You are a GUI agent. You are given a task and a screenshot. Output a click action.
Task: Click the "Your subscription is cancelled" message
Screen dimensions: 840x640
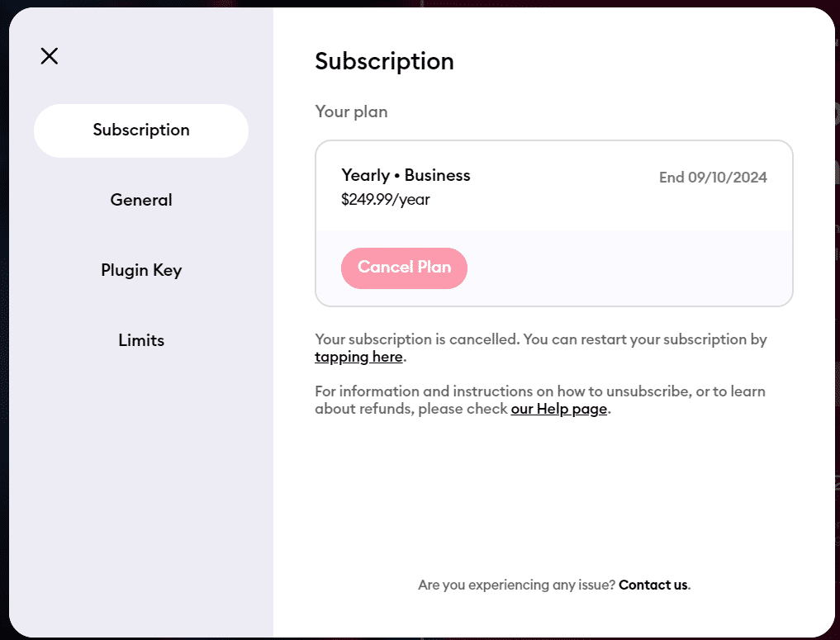pos(496,339)
